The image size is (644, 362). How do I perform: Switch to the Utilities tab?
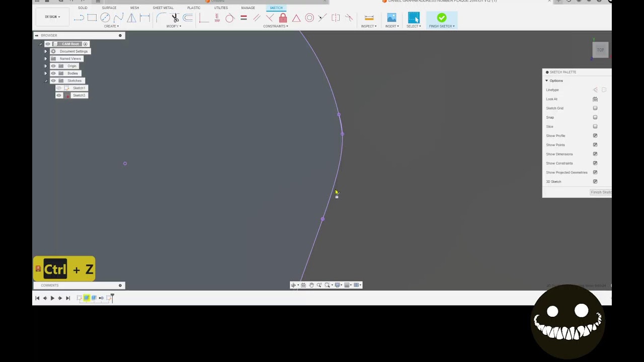coord(221,8)
